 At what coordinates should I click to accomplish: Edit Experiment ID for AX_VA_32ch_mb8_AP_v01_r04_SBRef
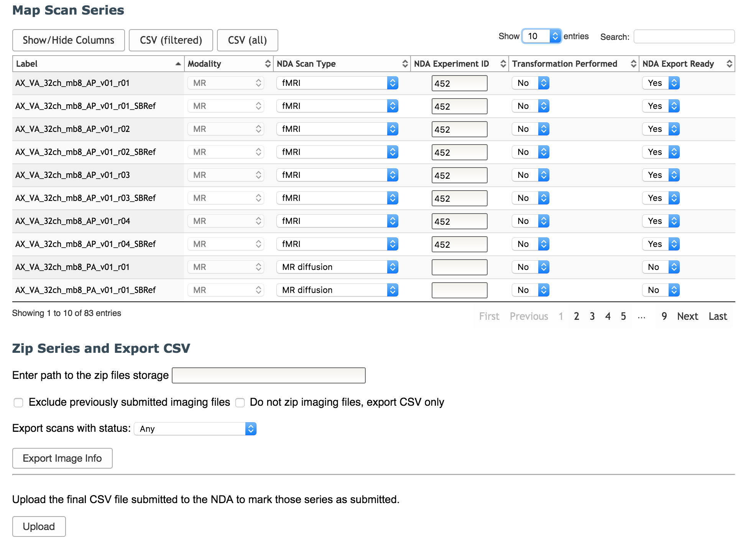(459, 244)
